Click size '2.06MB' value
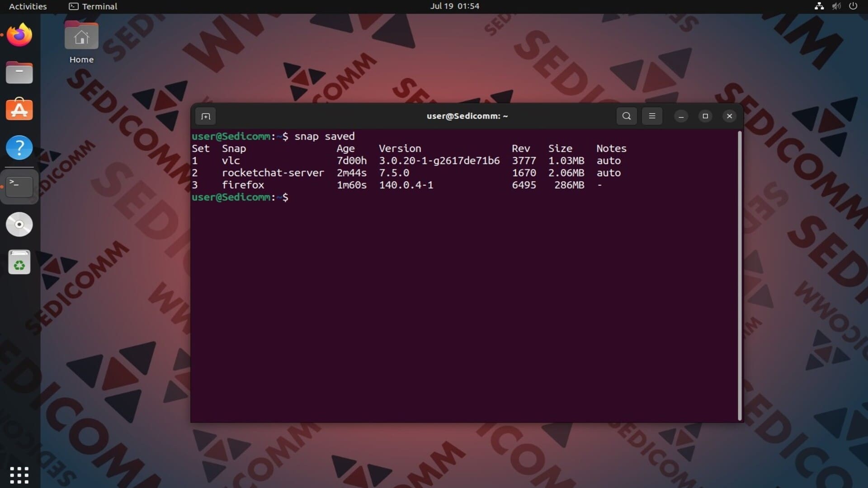 coord(566,173)
